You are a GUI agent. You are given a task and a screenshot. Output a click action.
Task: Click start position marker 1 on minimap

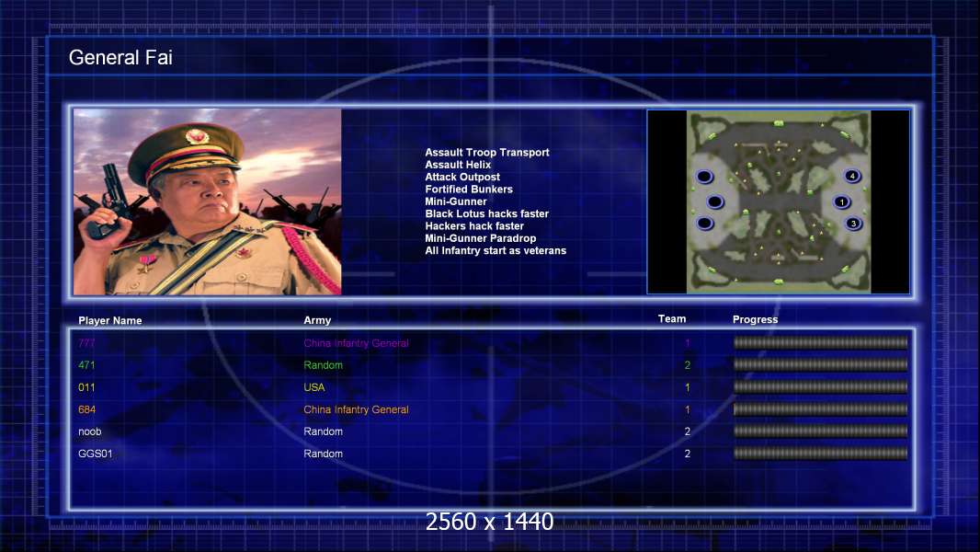tap(841, 201)
